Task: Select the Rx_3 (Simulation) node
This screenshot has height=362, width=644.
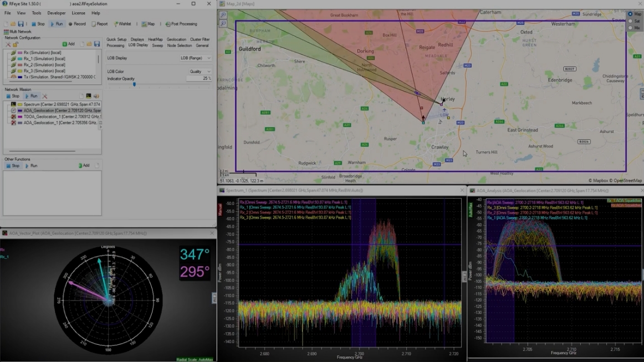Action: click(x=44, y=71)
